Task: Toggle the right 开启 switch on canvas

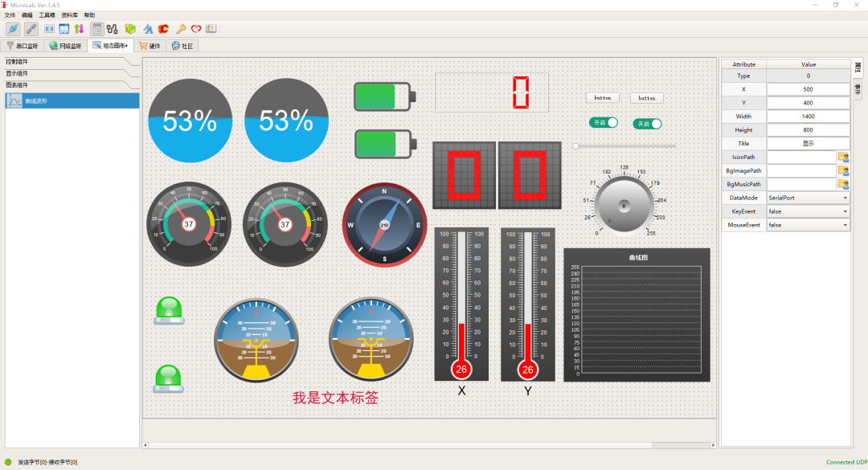Action: tap(647, 124)
